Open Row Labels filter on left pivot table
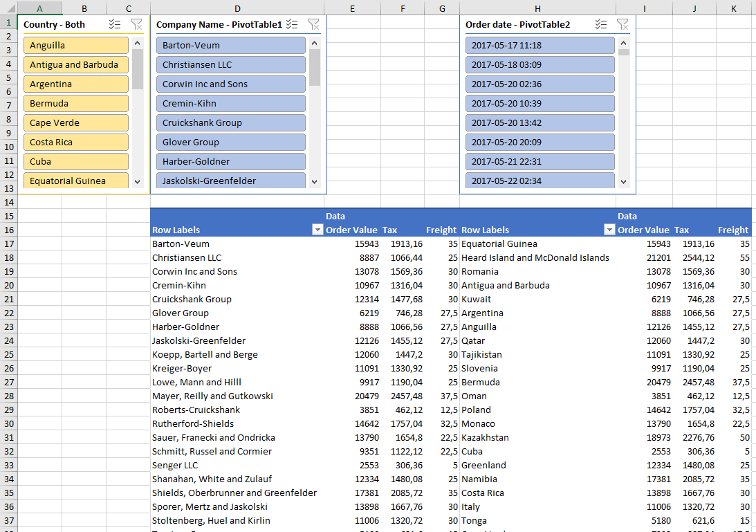 click(x=317, y=230)
